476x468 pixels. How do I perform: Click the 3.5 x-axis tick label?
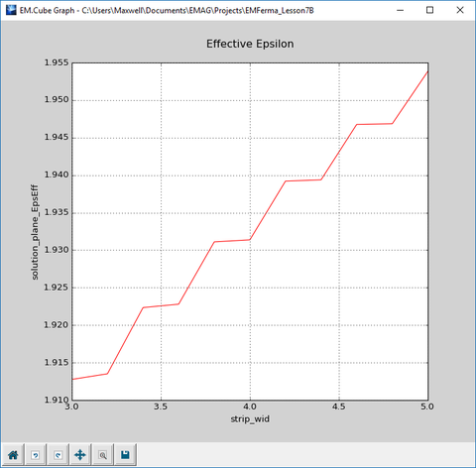[161, 407]
